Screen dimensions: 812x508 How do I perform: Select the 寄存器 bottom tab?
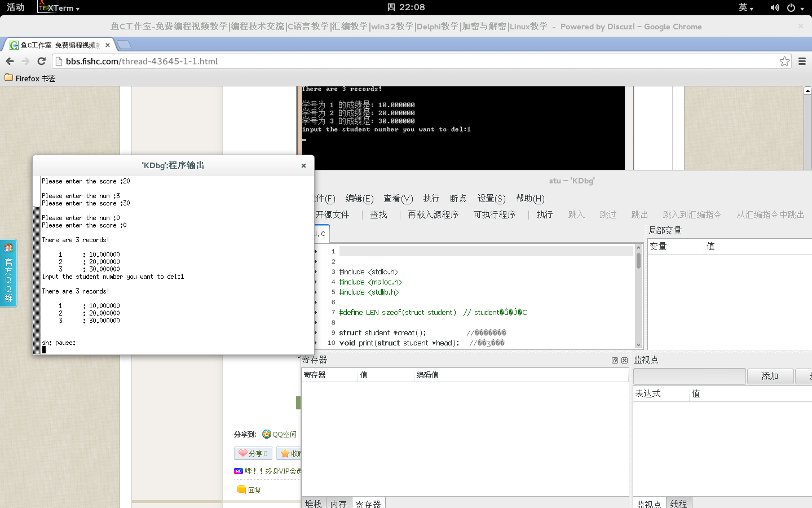pyautogui.click(x=368, y=503)
